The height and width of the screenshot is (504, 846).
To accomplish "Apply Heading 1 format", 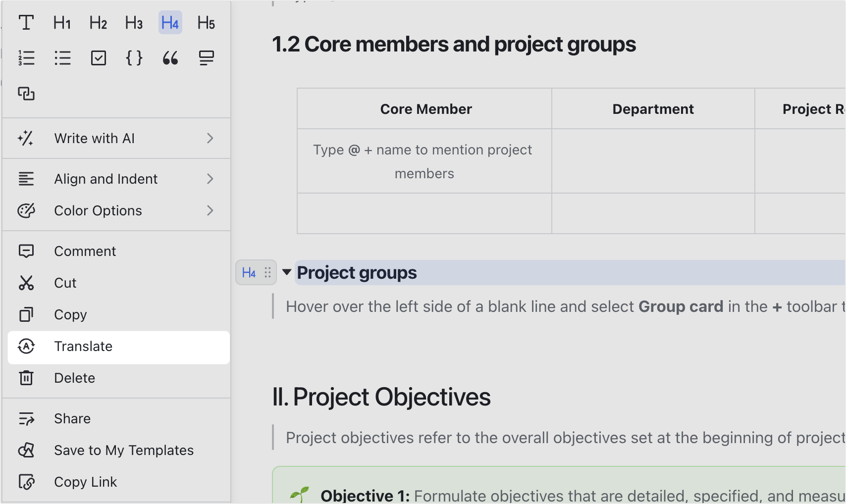I will tap(62, 23).
